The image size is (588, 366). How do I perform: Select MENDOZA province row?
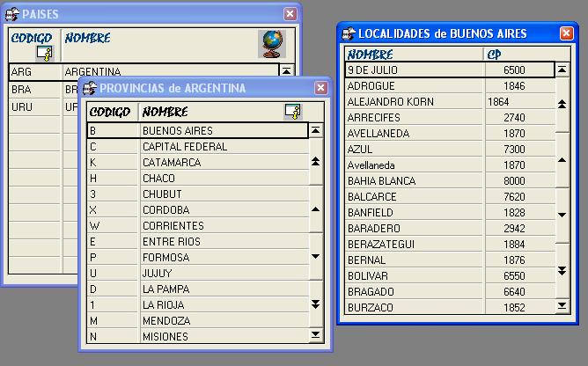(x=198, y=320)
